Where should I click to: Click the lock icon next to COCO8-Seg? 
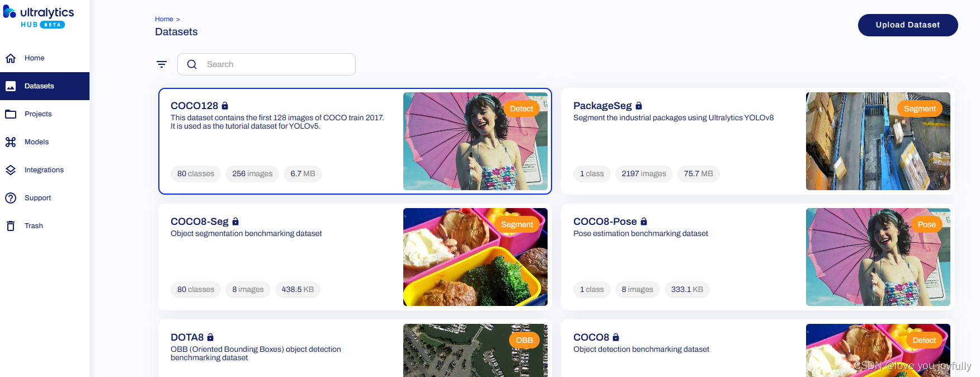235,221
